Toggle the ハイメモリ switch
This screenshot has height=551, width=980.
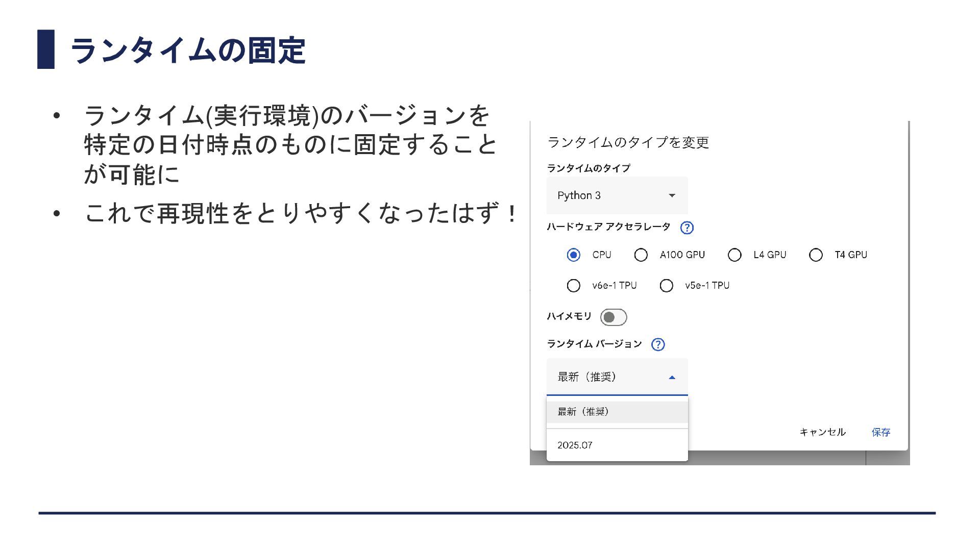[613, 317]
